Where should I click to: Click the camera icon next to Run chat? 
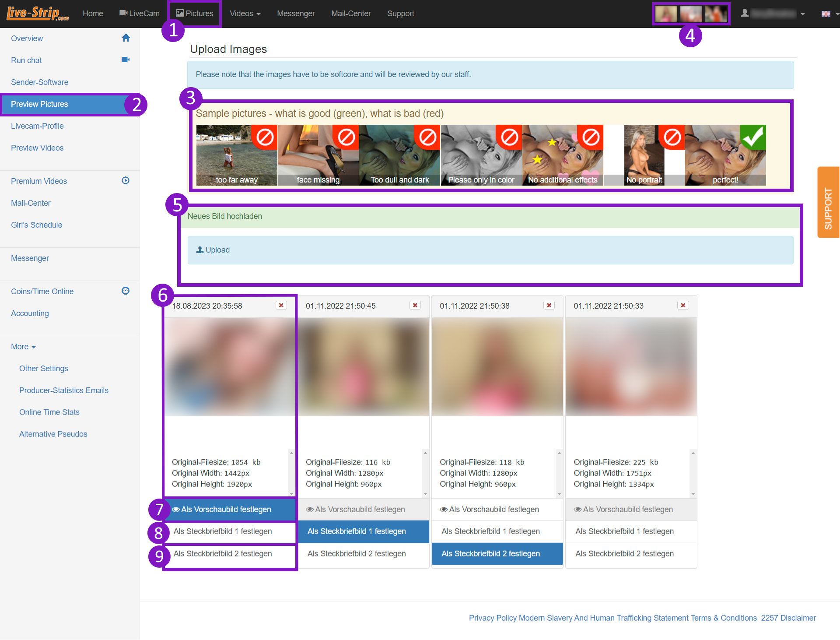click(126, 60)
